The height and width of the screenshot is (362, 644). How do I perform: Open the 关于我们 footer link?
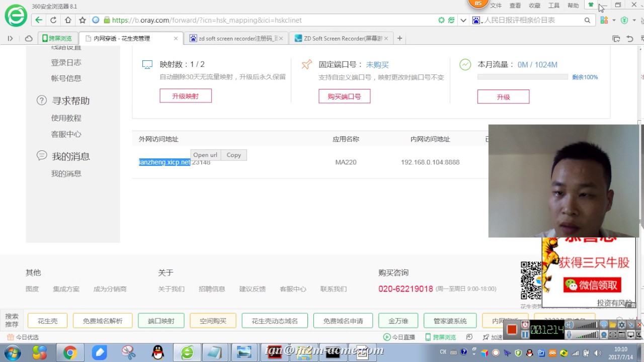click(171, 289)
